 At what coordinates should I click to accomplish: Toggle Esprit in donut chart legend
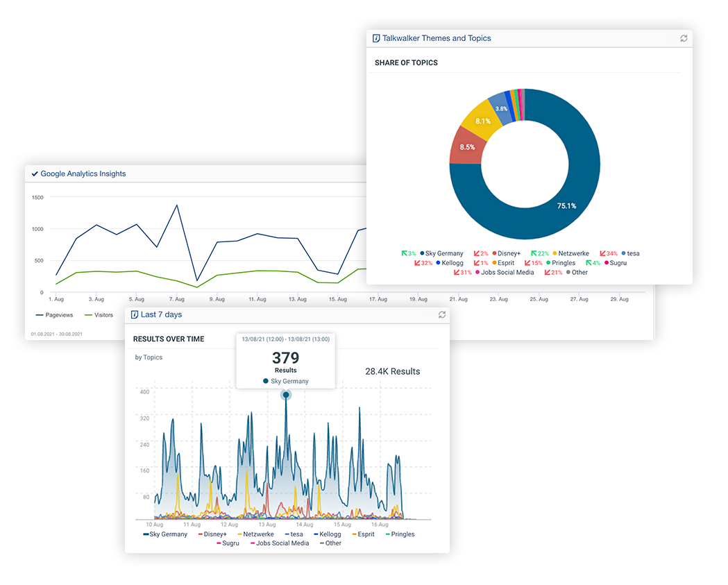503,263
